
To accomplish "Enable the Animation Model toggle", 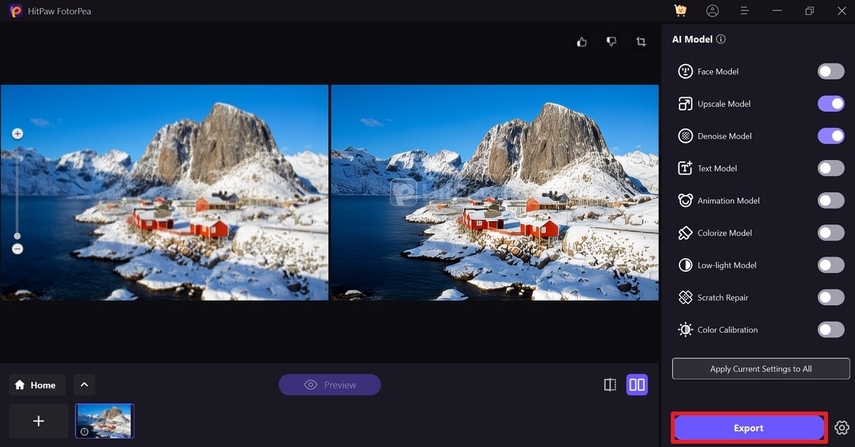I will pyautogui.click(x=831, y=200).
